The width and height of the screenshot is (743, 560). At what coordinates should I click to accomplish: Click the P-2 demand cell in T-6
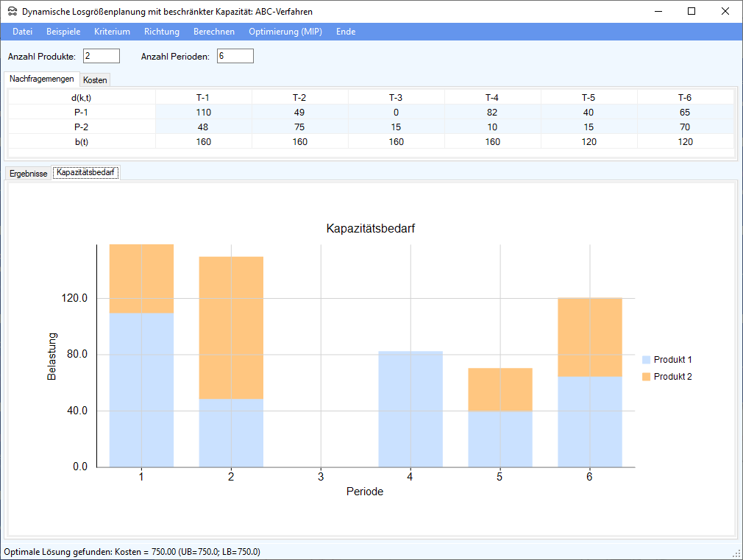tap(685, 127)
